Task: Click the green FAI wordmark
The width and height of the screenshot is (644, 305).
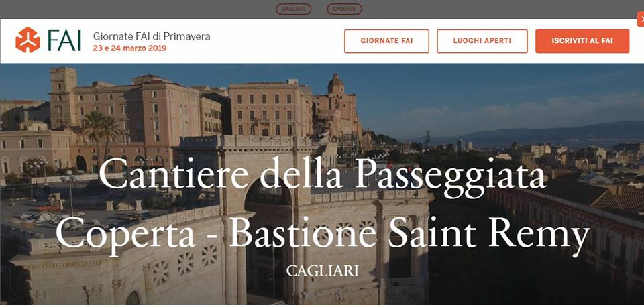Action: [x=64, y=41]
